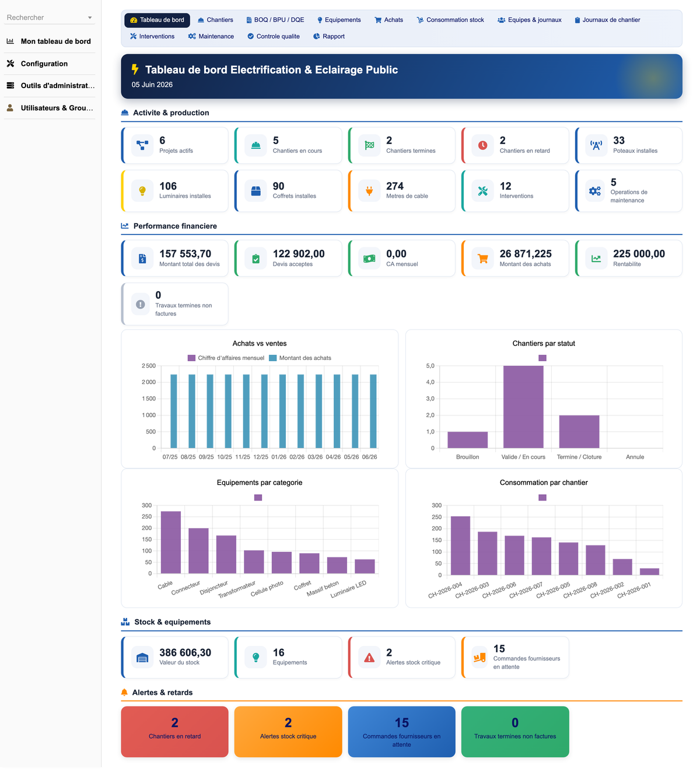Click the Stock & equipements boxes icon
Image resolution: width=700 pixels, height=769 pixels.
coord(125,622)
